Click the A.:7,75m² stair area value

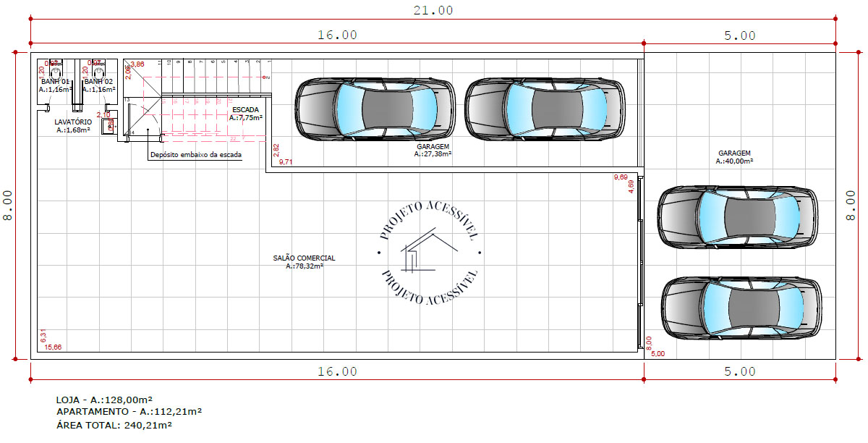point(245,117)
